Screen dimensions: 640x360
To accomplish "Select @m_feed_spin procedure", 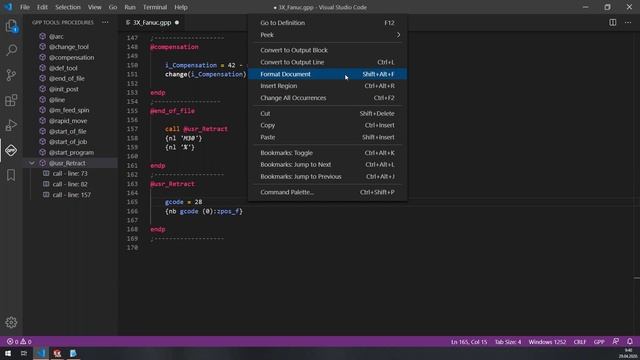I will click(x=69, y=110).
